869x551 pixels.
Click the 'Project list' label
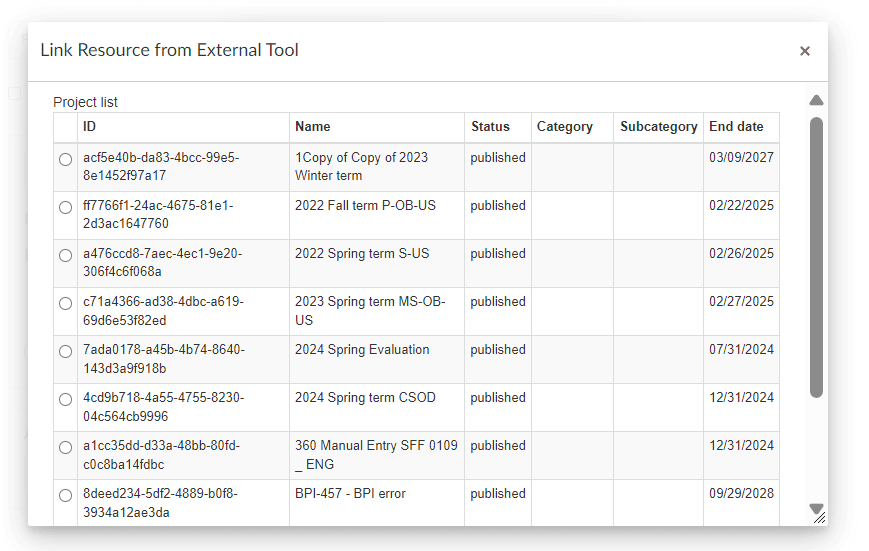click(x=85, y=102)
